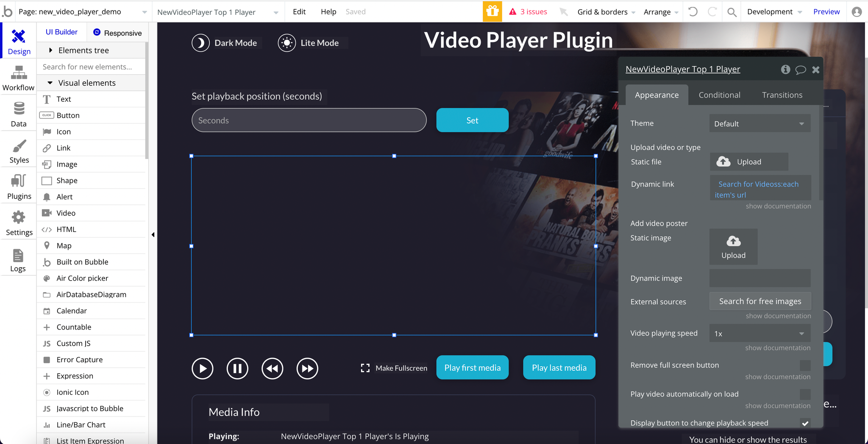
Task: Click the 3 issues warning
Action: (528, 12)
